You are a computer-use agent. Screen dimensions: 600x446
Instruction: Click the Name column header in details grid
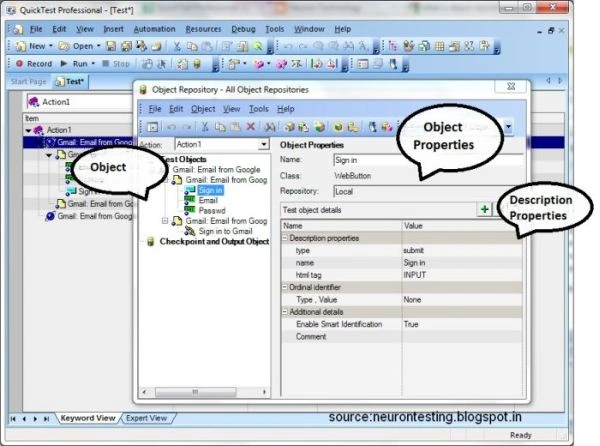click(341, 226)
